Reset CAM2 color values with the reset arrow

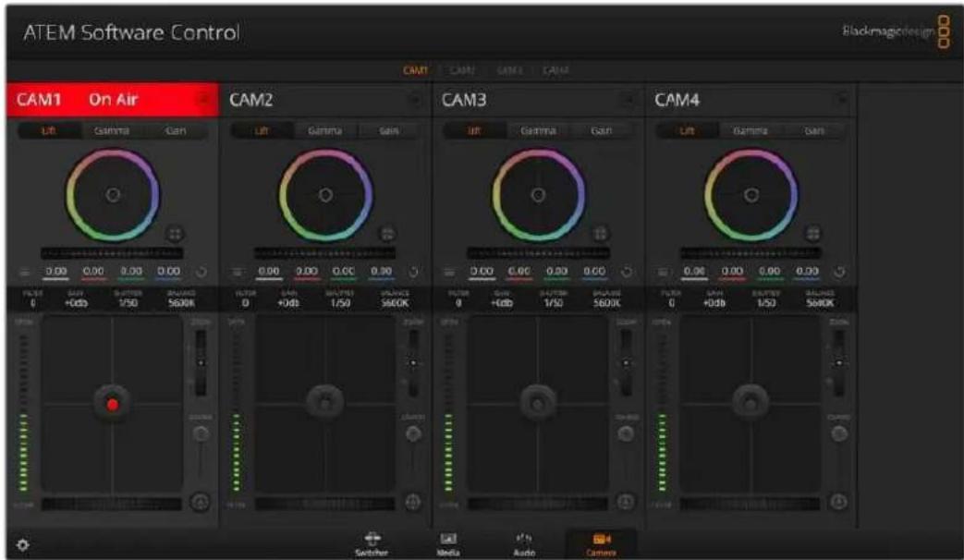(414, 272)
